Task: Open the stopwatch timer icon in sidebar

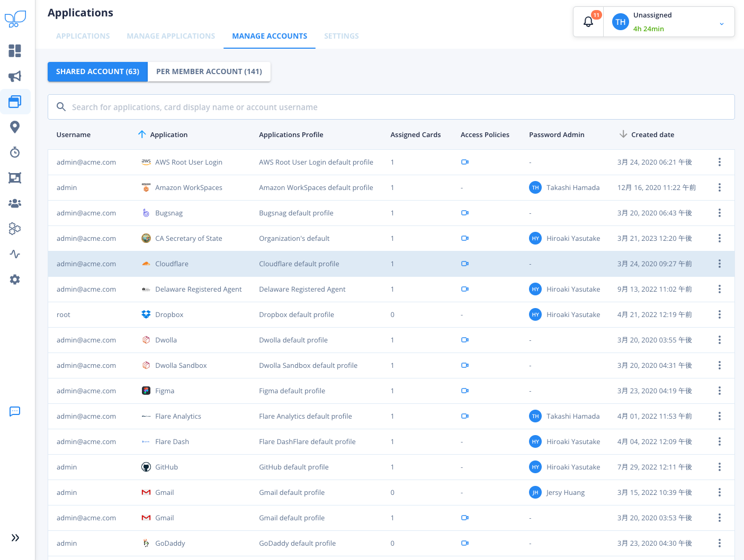Action: pyautogui.click(x=15, y=152)
